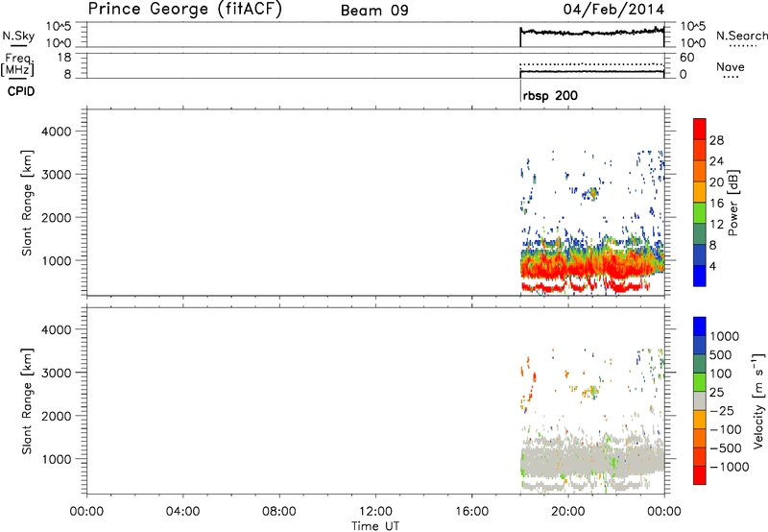
Task: Click the blue bottom segment of power colorbar
Action: pos(700,276)
